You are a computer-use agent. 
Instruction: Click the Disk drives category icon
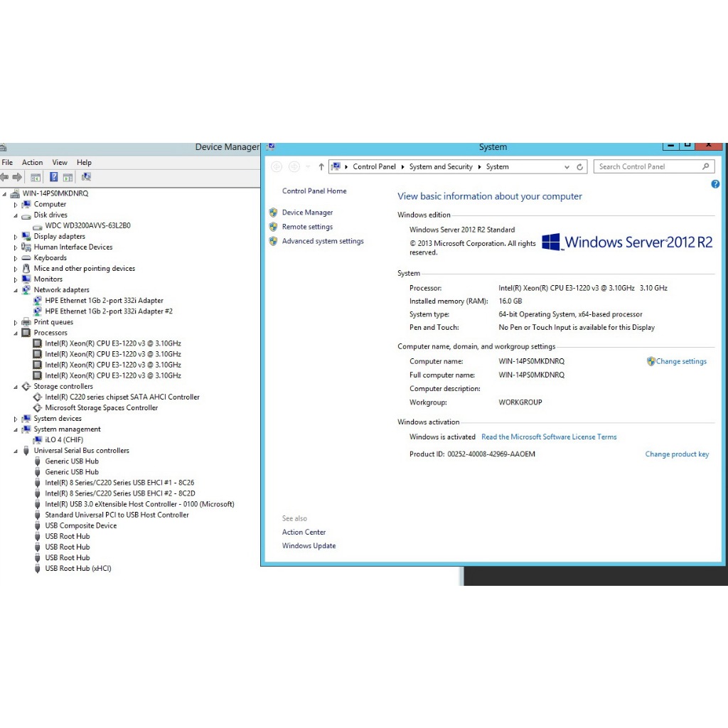coord(26,215)
